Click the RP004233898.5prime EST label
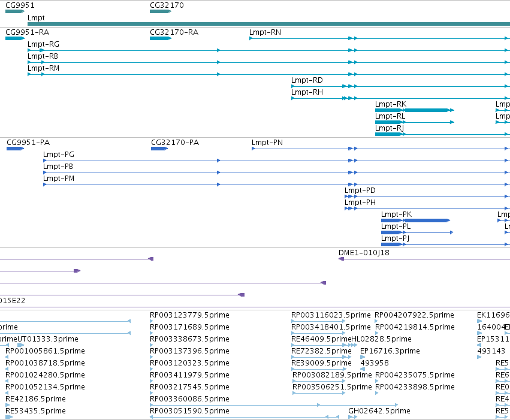This screenshot has height=420, width=510. [x=415, y=387]
